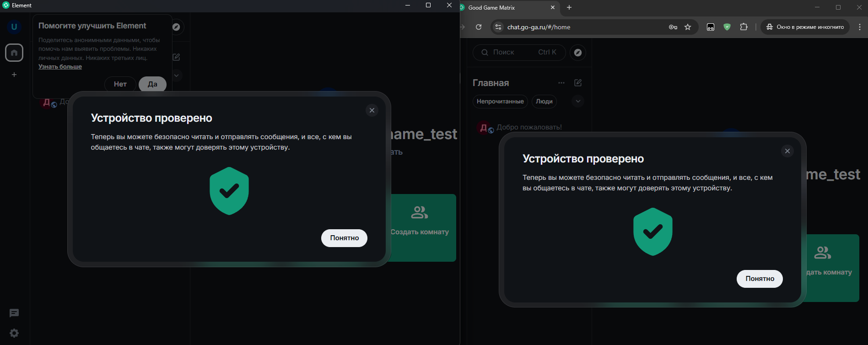Screen dimensions: 868x345
Task: Click the Главная heading in browser
Action: 491,83
